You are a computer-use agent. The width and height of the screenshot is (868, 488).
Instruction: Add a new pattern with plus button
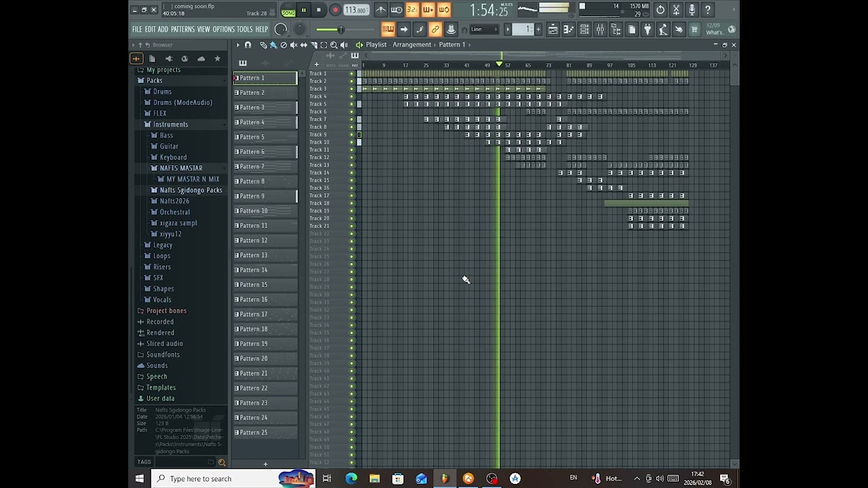(265, 464)
